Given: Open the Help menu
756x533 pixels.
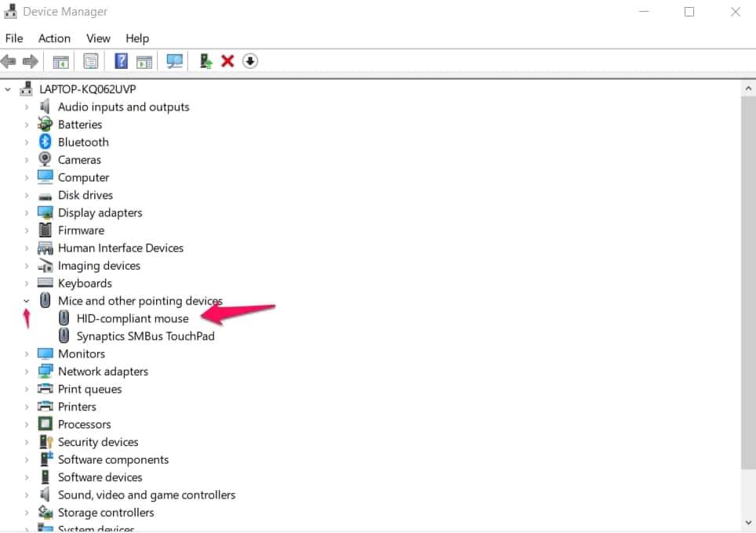Looking at the screenshot, I should 137,38.
